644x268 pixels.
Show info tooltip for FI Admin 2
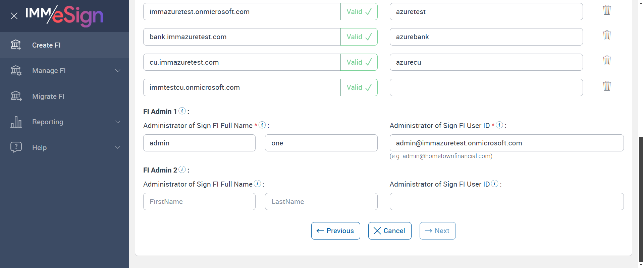182,170
